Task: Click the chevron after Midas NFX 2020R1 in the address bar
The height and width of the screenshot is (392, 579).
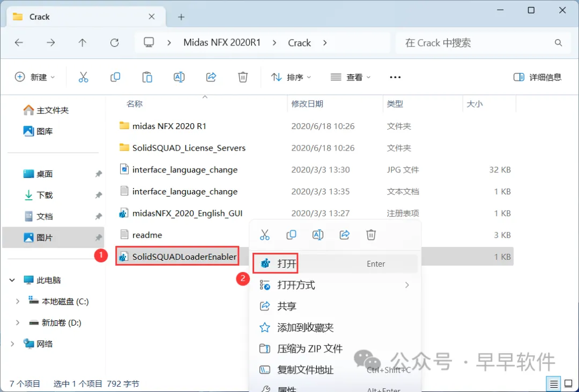Action: point(274,43)
